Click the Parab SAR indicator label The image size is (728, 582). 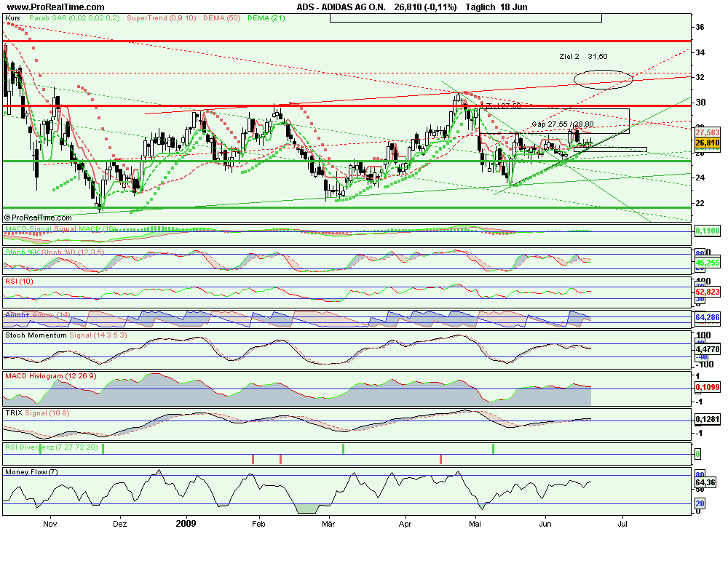coord(76,16)
